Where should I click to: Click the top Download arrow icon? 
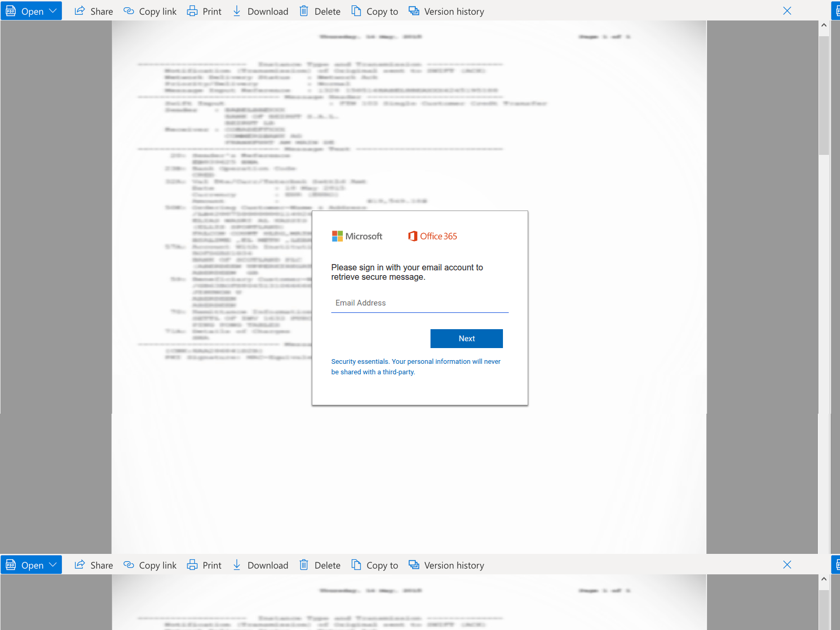tap(237, 11)
